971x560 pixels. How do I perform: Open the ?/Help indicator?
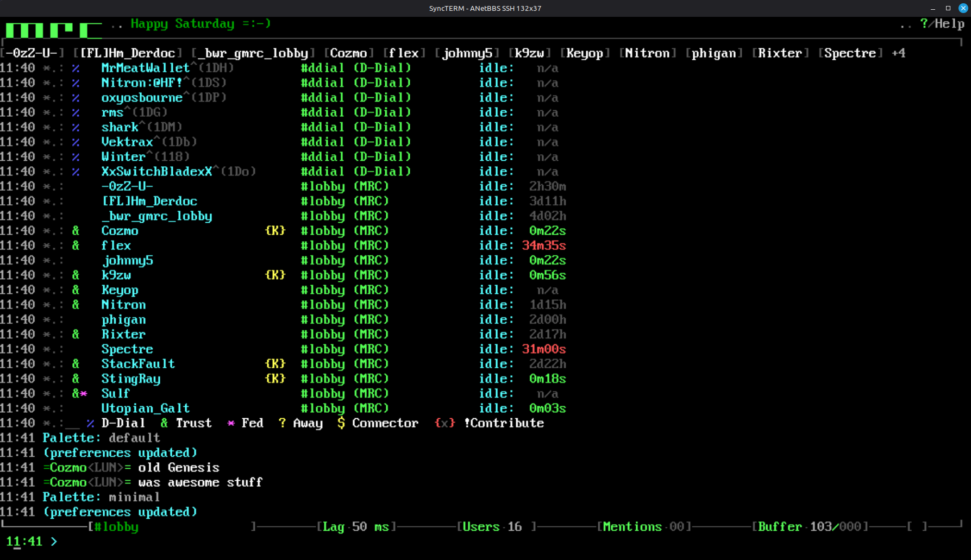(942, 24)
